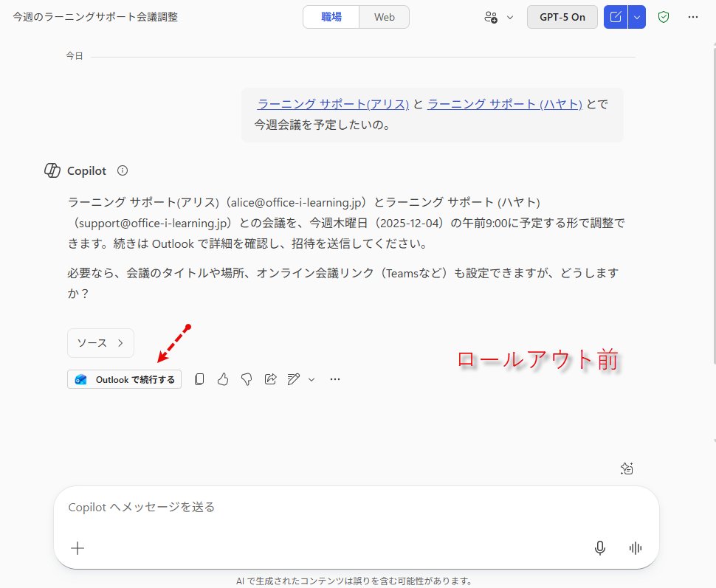The height and width of the screenshot is (588, 716).
Task: Enable microphone dictation
Action: point(600,547)
